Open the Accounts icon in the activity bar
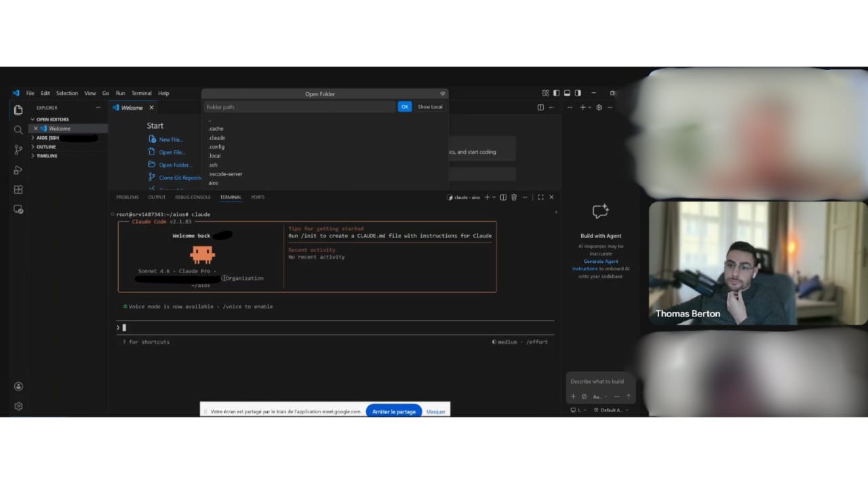Image resolution: width=868 pixels, height=488 pixels. [x=18, y=386]
